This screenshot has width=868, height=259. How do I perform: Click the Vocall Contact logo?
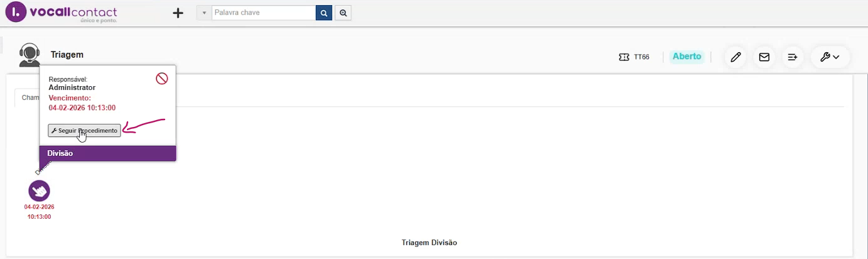click(x=61, y=13)
